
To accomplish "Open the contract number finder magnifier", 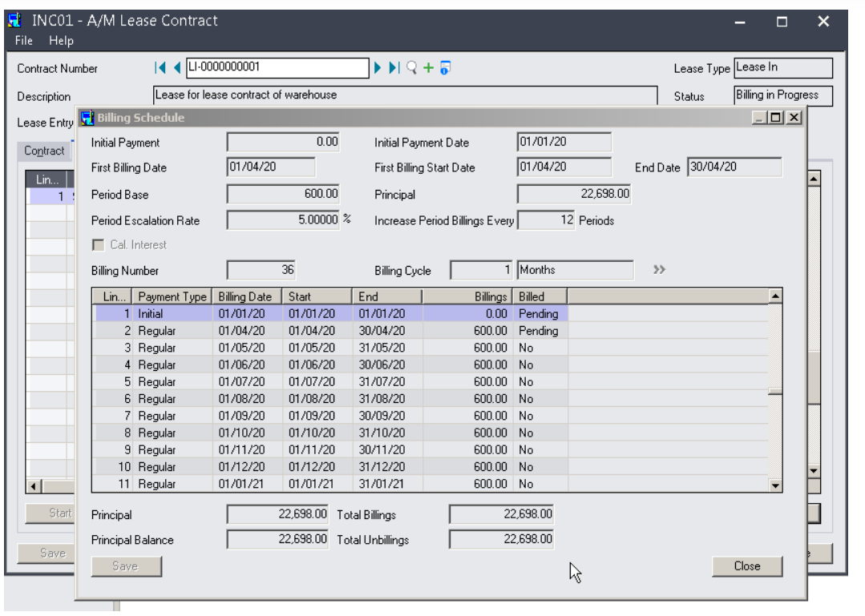I will point(412,68).
